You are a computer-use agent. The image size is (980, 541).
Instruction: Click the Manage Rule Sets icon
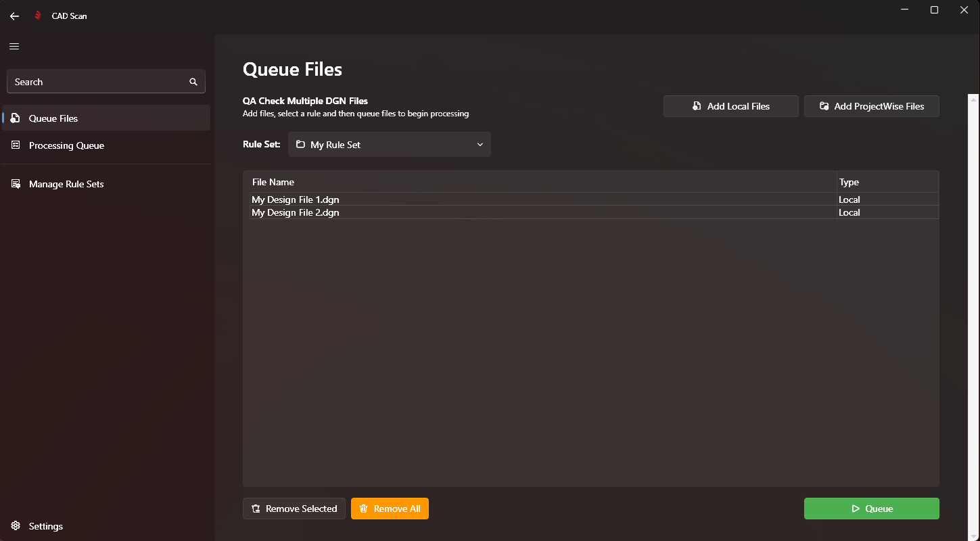tap(16, 184)
